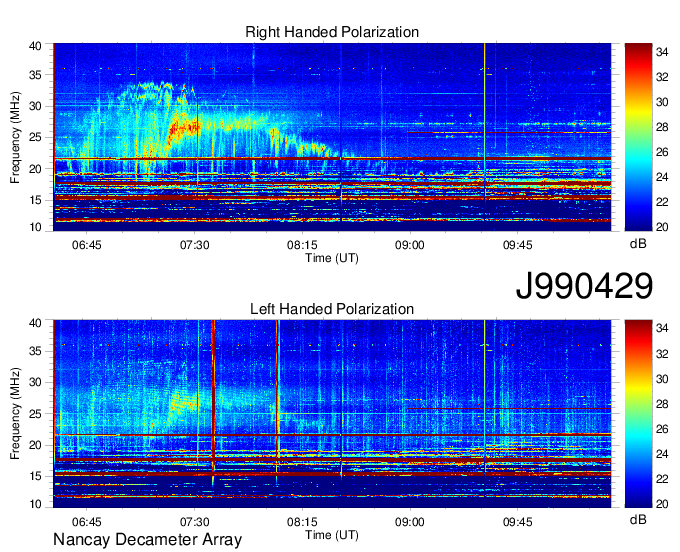The image size is (680, 552).
Task: Click the '20' value on the top colorbar
Action: 662,227
